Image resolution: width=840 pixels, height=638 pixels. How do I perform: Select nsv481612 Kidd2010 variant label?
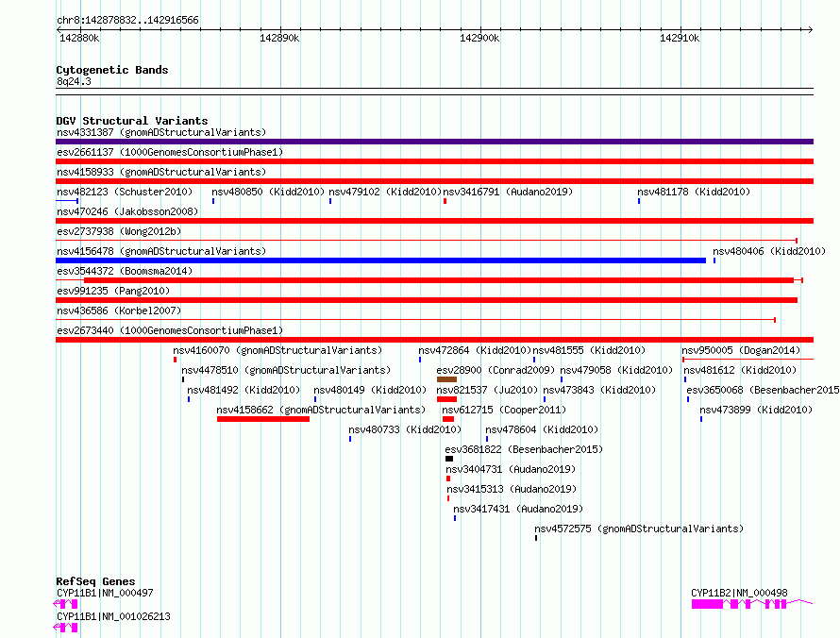coord(740,370)
